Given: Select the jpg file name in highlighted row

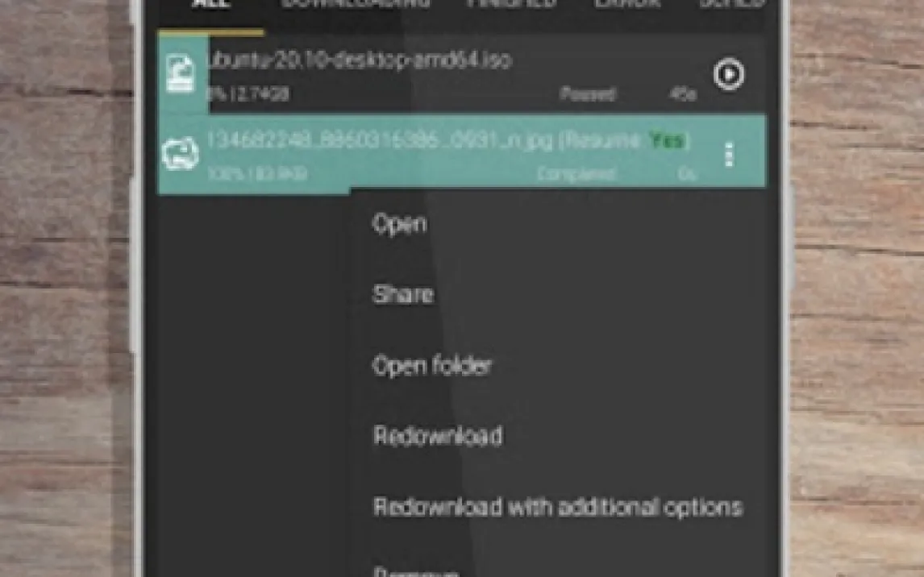Looking at the screenshot, I should [380, 141].
